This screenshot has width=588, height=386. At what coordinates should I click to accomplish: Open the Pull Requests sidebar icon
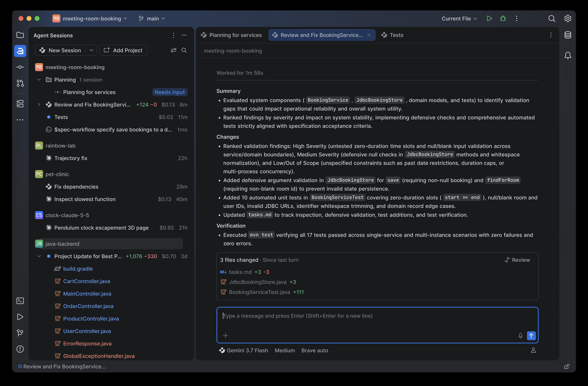click(x=20, y=83)
